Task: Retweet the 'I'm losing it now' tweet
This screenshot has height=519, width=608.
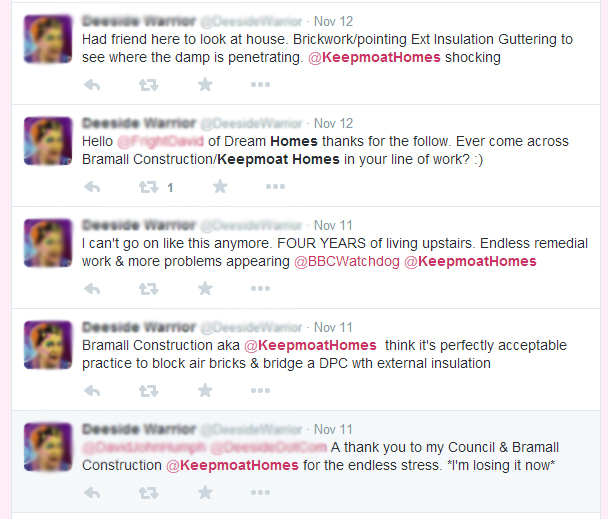Action: click(149, 493)
